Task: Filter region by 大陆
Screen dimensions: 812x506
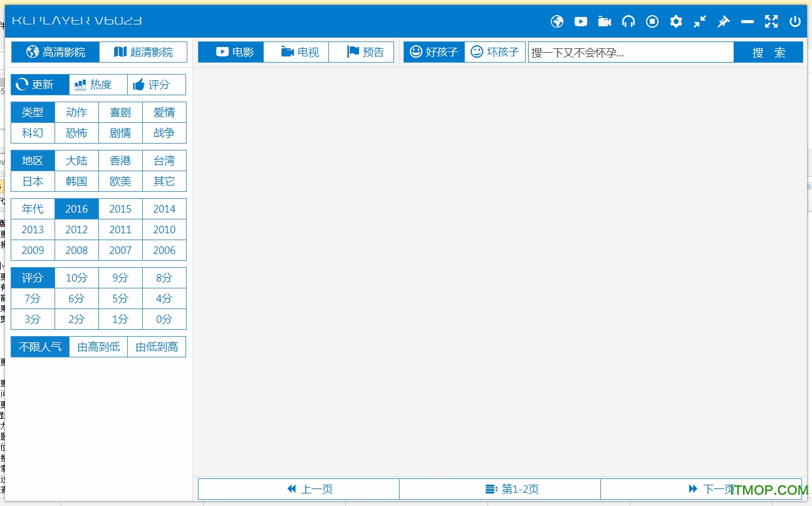Action: (76, 161)
